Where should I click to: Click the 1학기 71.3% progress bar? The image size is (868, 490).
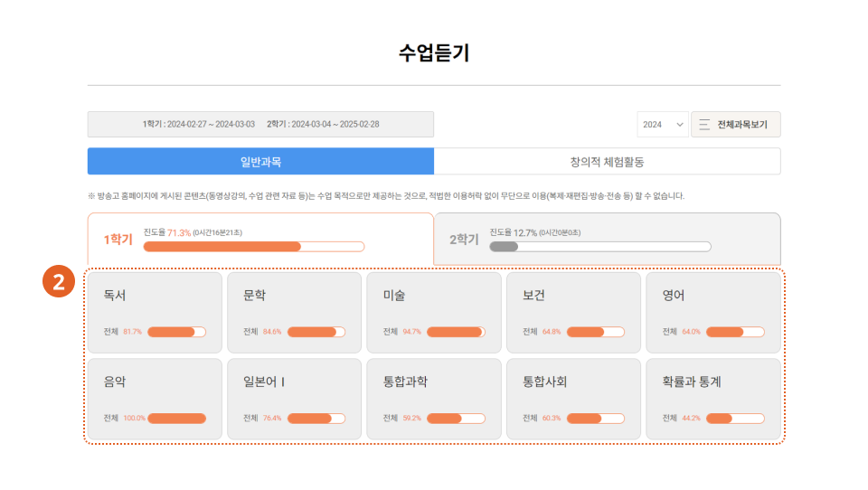pos(253,247)
